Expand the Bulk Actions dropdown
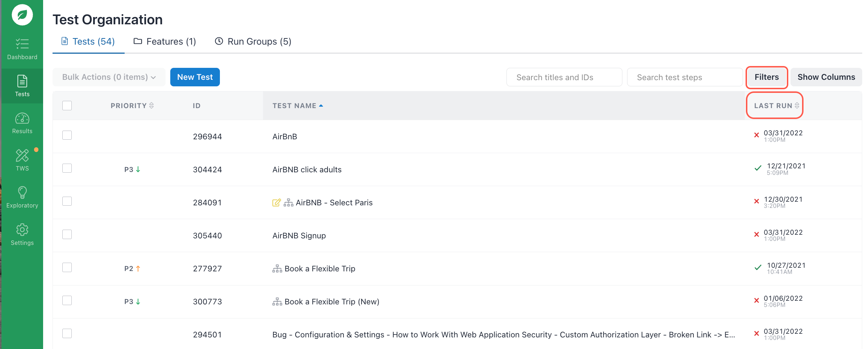Viewport: 868px width, 349px height. click(109, 77)
